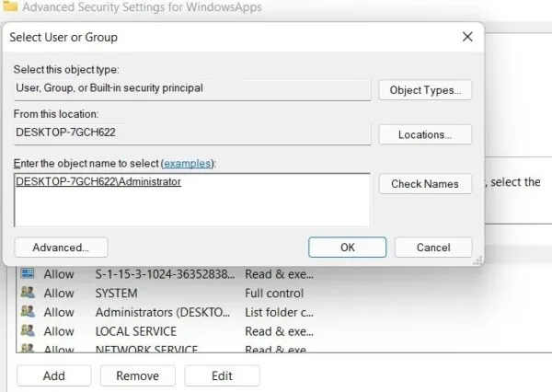Viewport: 552px width, 392px height.
Task: Click the object type field
Action: point(192,89)
